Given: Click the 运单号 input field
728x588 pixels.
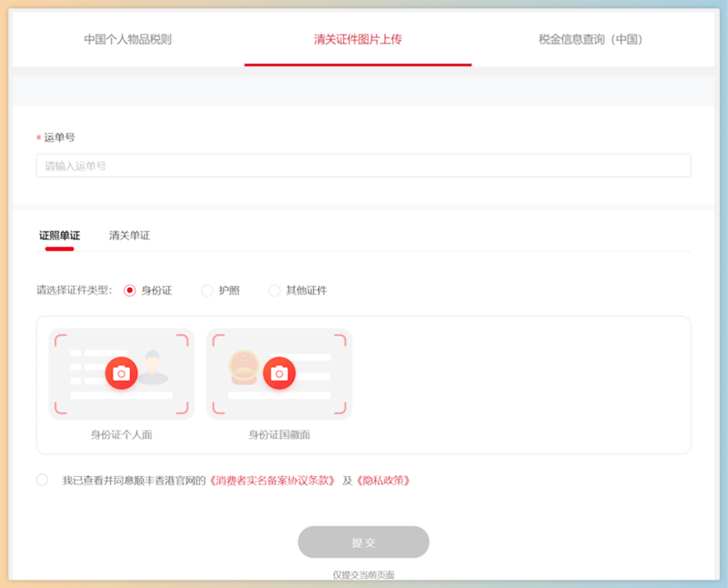Looking at the screenshot, I should tap(363, 165).
